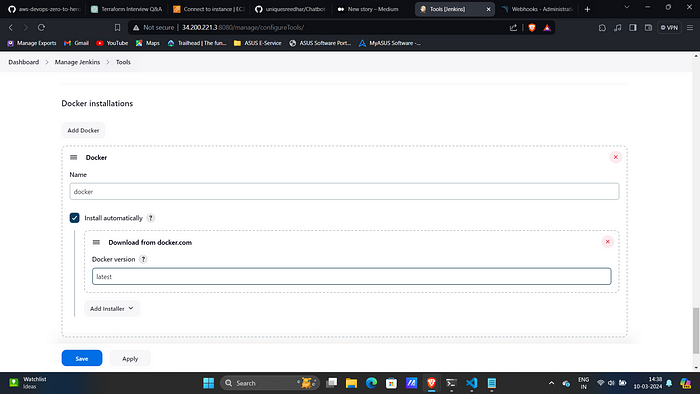
Task: Go to Dashboard breadcrumb
Action: click(24, 62)
